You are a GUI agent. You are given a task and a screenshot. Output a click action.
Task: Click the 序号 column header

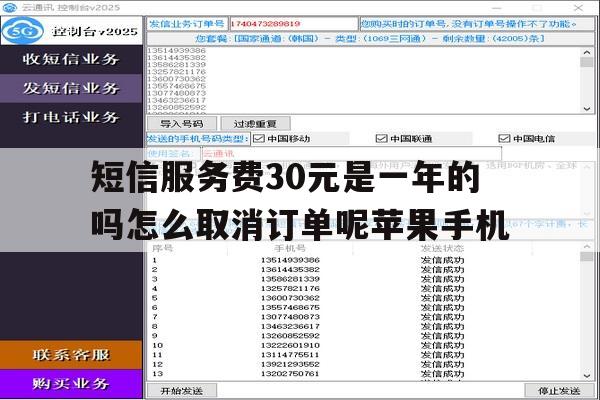163,248
